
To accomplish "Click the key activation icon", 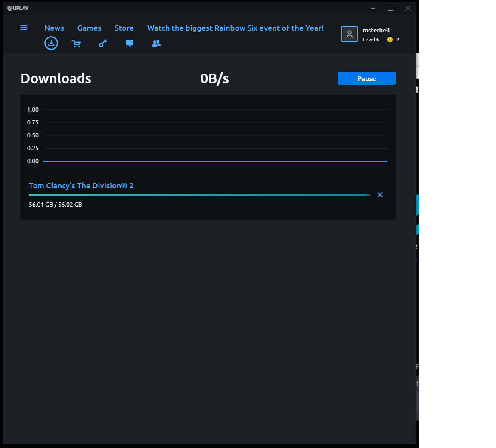I will [x=103, y=44].
